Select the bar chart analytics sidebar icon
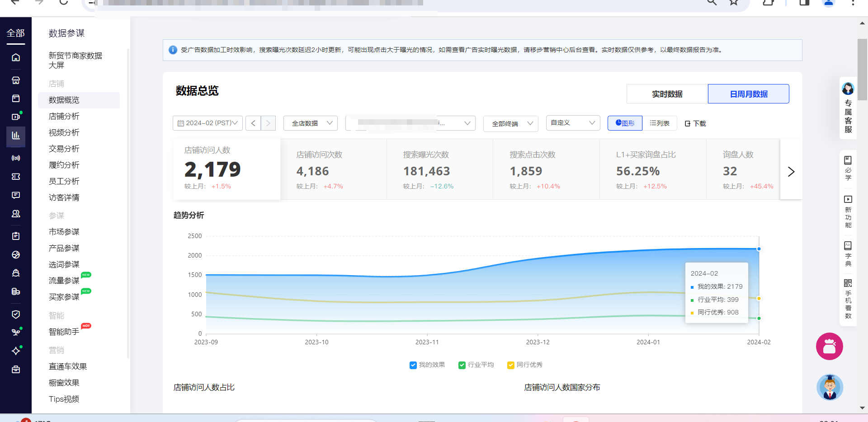The image size is (868, 422). point(16,135)
